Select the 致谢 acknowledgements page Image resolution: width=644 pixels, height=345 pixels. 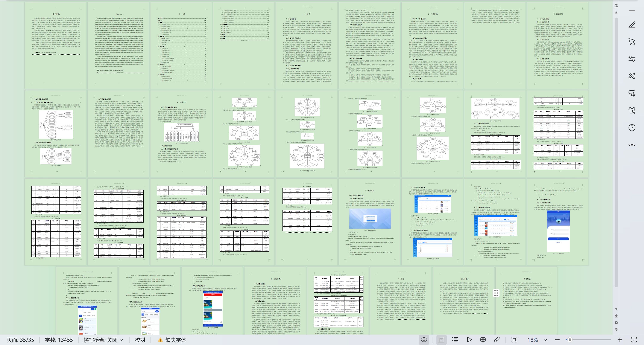[464, 301]
